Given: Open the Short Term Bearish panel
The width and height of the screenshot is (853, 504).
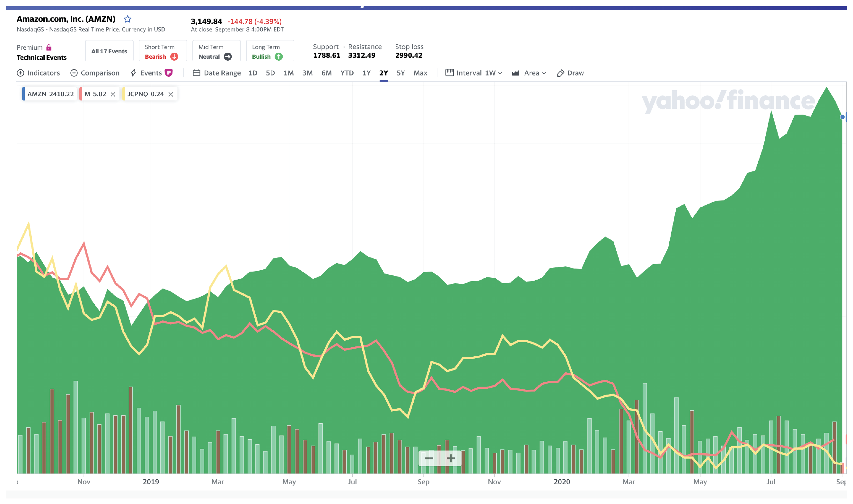Looking at the screenshot, I should [x=163, y=51].
